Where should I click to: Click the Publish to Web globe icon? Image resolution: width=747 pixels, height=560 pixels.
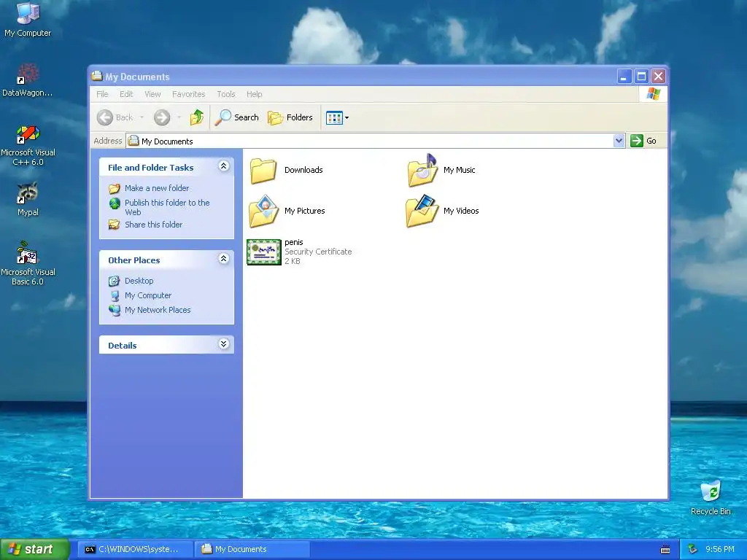(x=115, y=203)
